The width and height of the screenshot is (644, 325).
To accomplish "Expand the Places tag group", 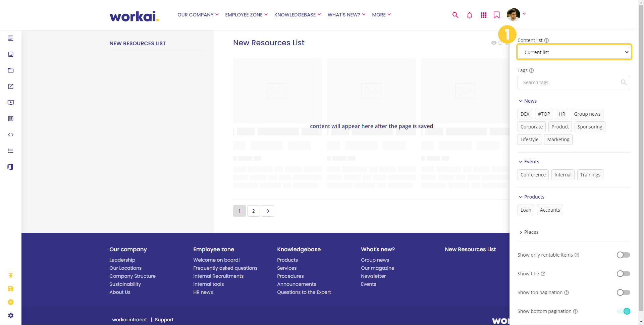I will (x=529, y=232).
